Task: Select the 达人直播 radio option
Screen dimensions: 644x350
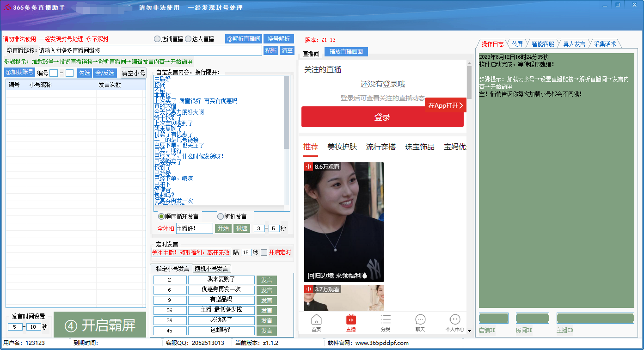Action: click(x=188, y=39)
